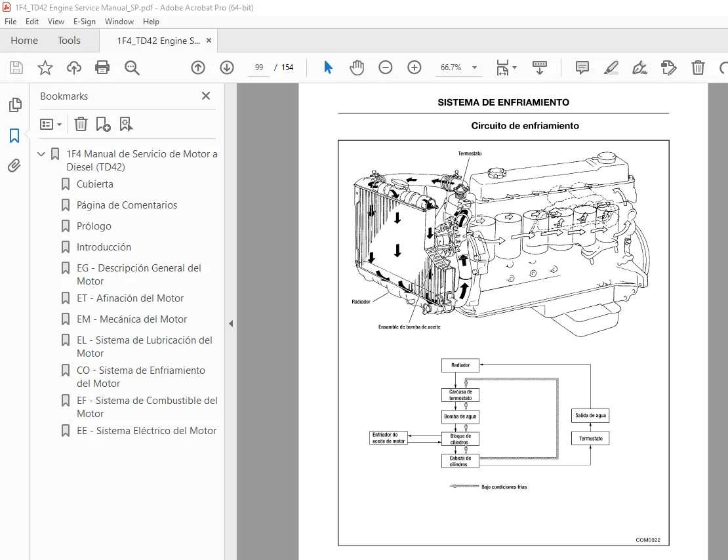The width and height of the screenshot is (728, 560).
Task: Jump to Cubierta bookmark
Action: point(94,184)
